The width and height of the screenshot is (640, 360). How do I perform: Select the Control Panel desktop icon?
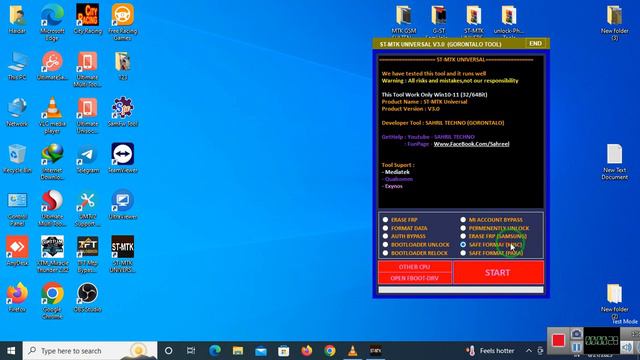pos(17,207)
